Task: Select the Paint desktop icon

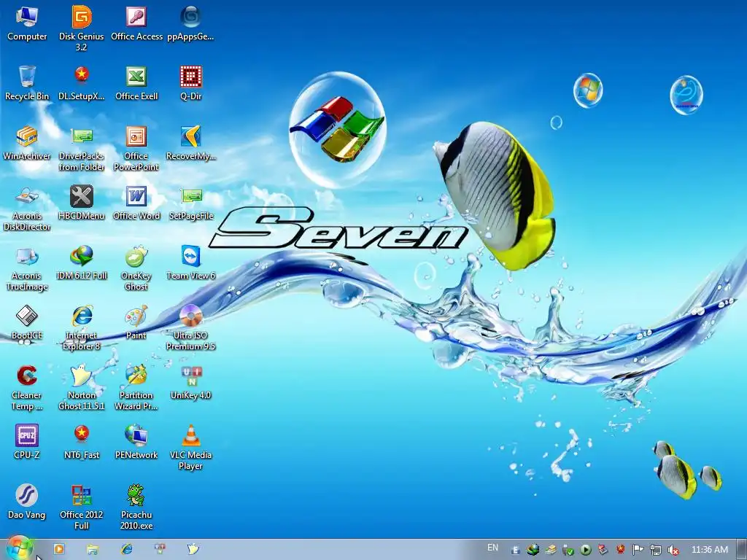Action: click(x=136, y=323)
